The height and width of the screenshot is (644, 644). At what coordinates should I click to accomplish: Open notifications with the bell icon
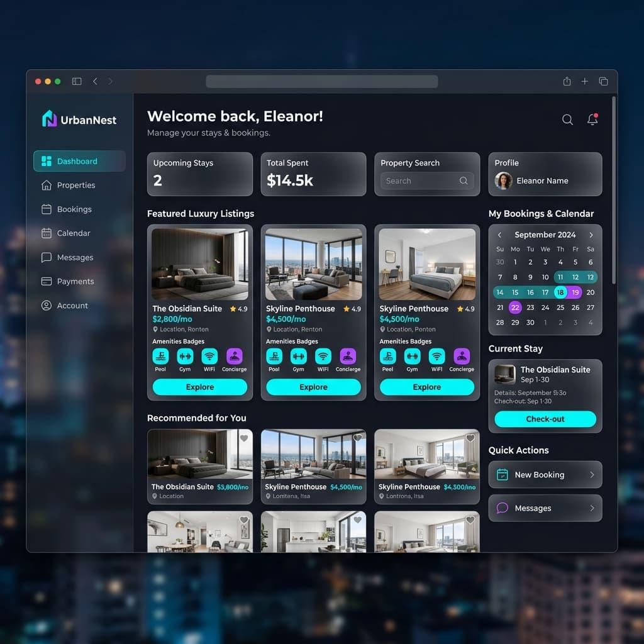coord(592,119)
